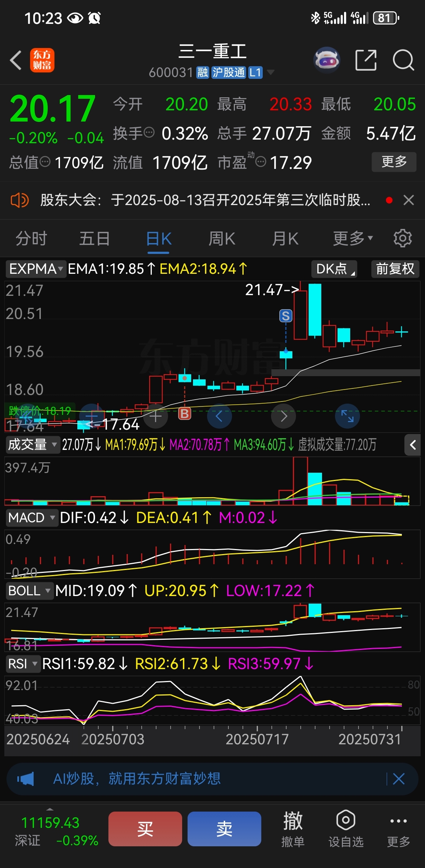Tap 更多 button in quote details

point(394,162)
